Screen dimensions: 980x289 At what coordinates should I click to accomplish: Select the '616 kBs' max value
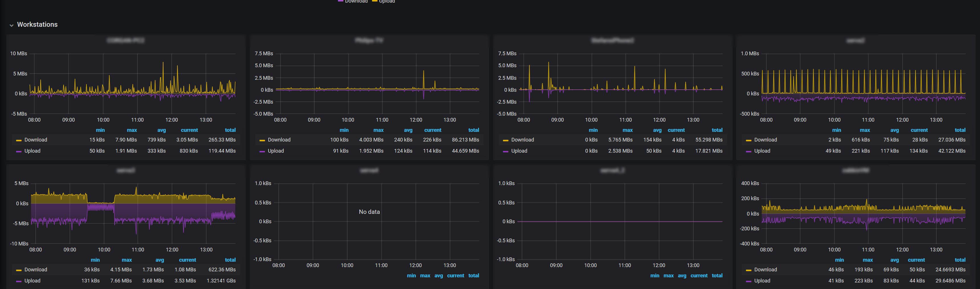(x=860, y=140)
